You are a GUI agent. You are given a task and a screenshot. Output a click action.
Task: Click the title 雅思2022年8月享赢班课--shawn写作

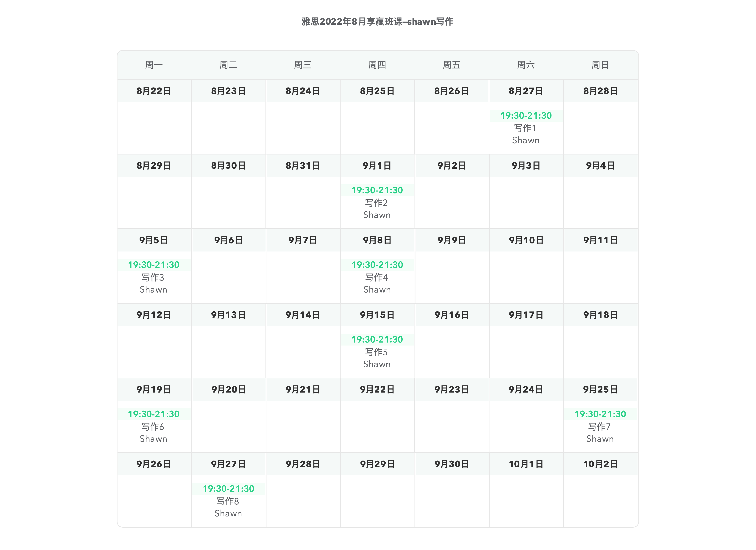coord(377,22)
